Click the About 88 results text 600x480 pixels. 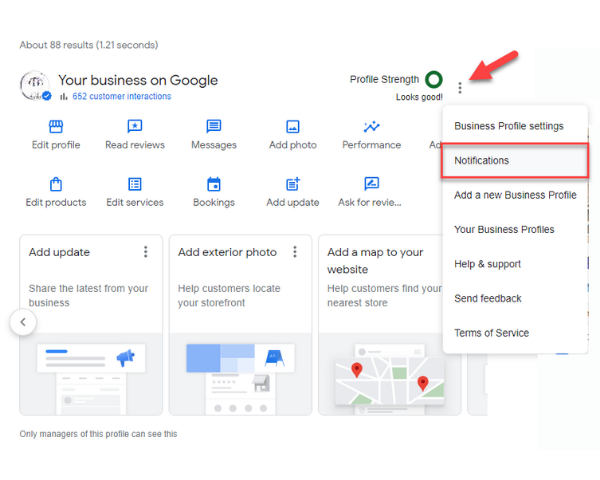pyautogui.click(x=89, y=45)
